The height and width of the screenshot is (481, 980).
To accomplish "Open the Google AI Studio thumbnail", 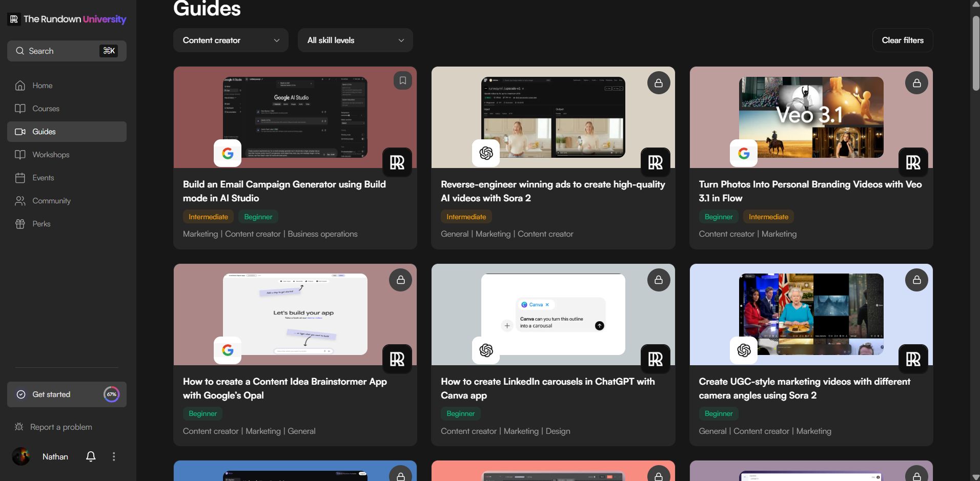I will click(x=295, y=117).
